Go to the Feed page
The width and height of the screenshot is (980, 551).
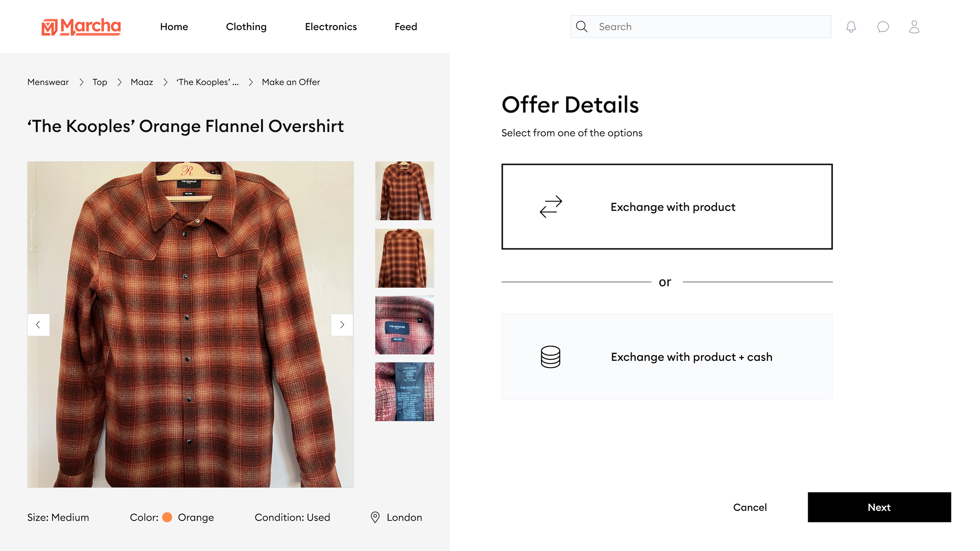pyautogui.click(x=406, y=27)
